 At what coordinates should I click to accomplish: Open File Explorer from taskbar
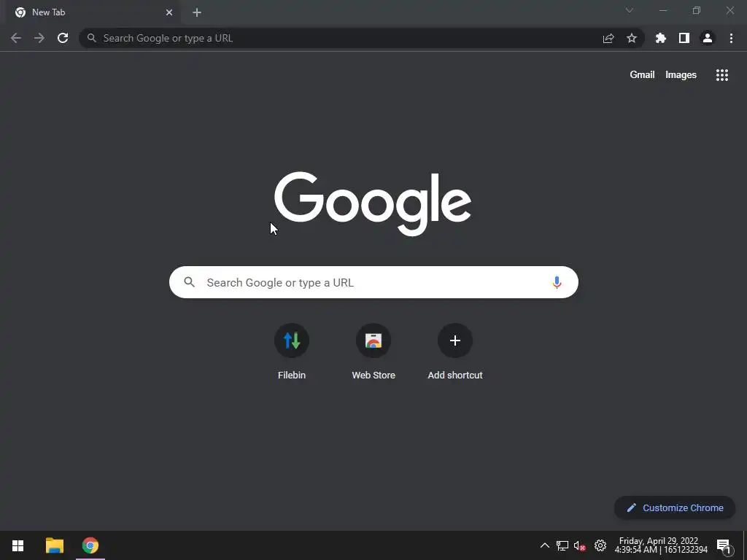[54, 545]
